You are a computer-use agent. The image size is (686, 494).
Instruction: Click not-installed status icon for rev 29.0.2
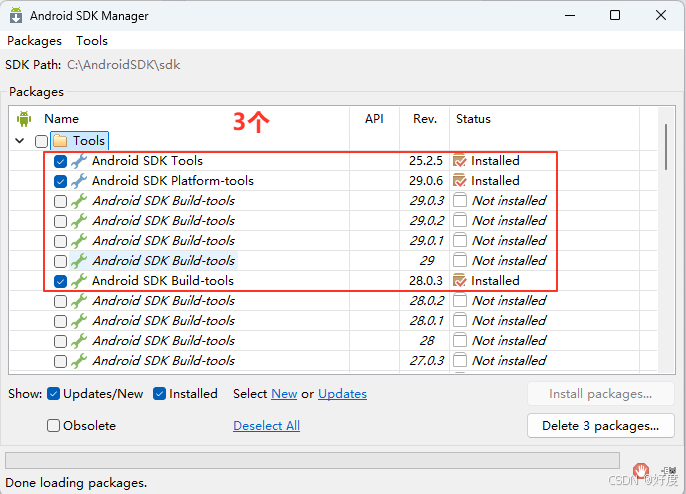pos(460,221)
